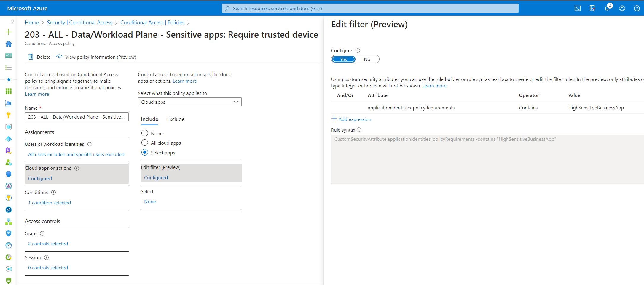Open Directory and subscription filter icon
This screenshot has width=644, height=285.
coord(592,8)
